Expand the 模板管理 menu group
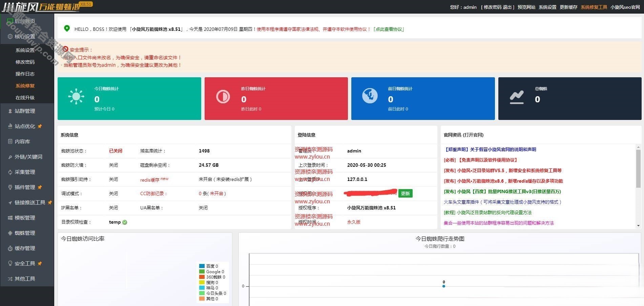644x306 pixels. click(x=27, y=218)
